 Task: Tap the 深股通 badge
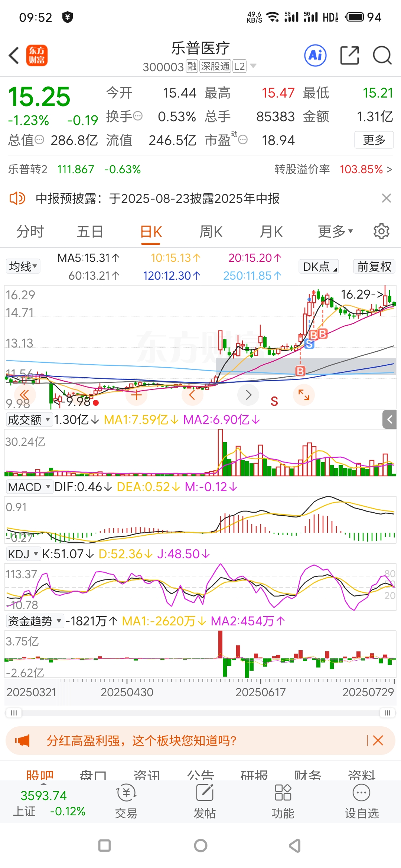pyautogui.click(x=215, y=66)
